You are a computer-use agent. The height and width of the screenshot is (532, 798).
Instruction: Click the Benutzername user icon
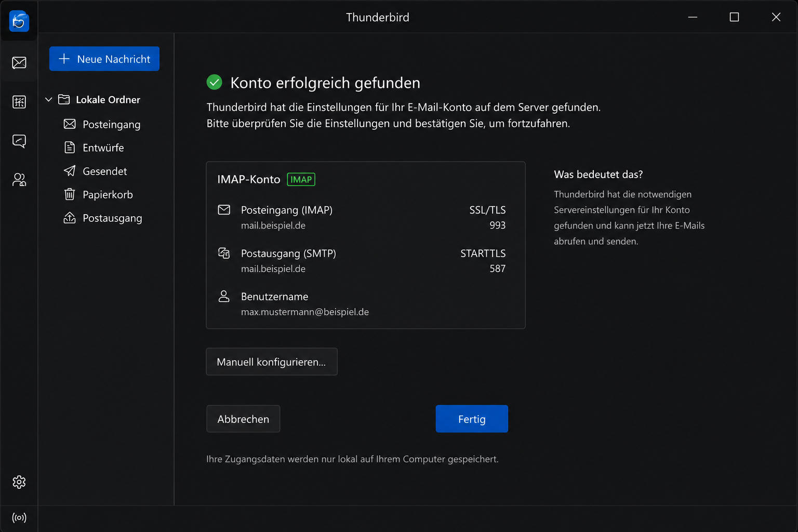(224, 296)
